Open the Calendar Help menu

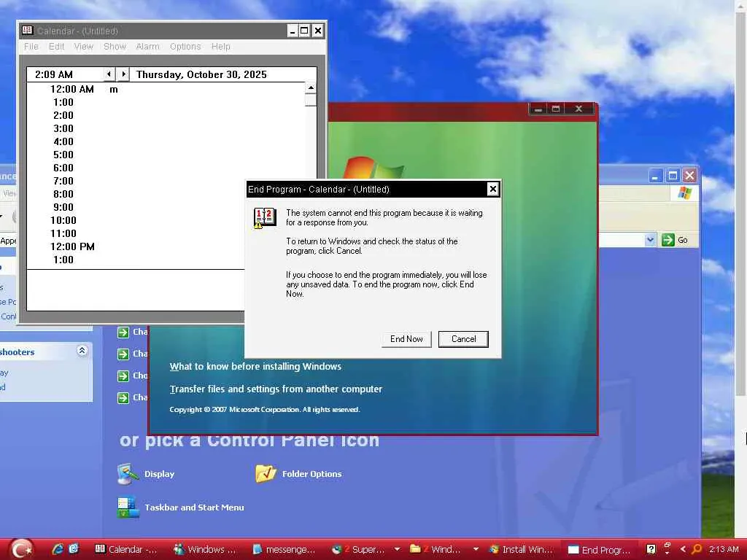220,46
